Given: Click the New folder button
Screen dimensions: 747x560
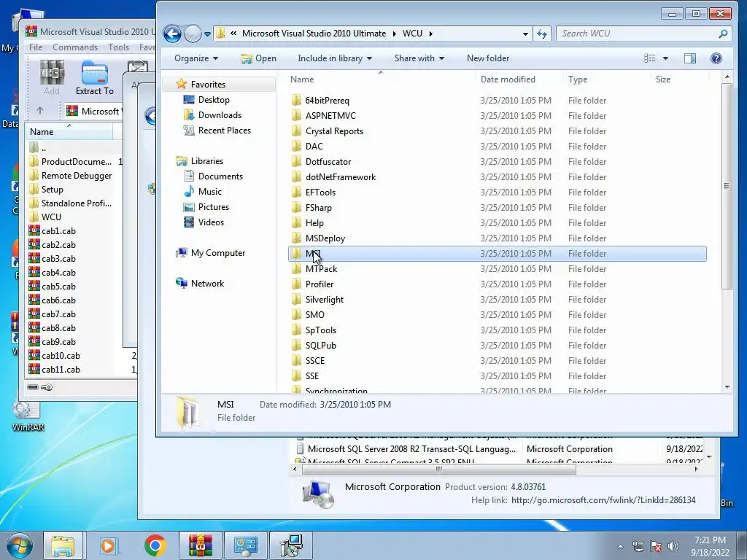Looking at the screenshot, I should click(488, 58).
